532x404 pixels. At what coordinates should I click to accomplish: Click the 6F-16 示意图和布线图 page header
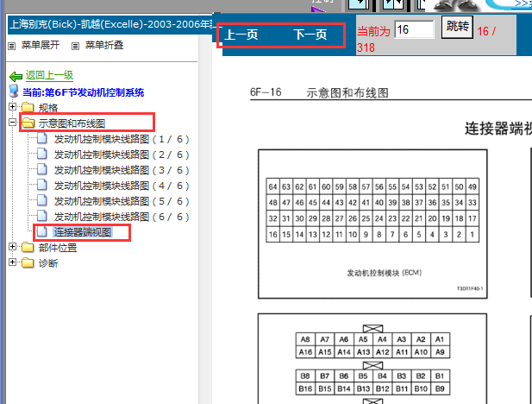pyautogui.click(x=319, y=92)
